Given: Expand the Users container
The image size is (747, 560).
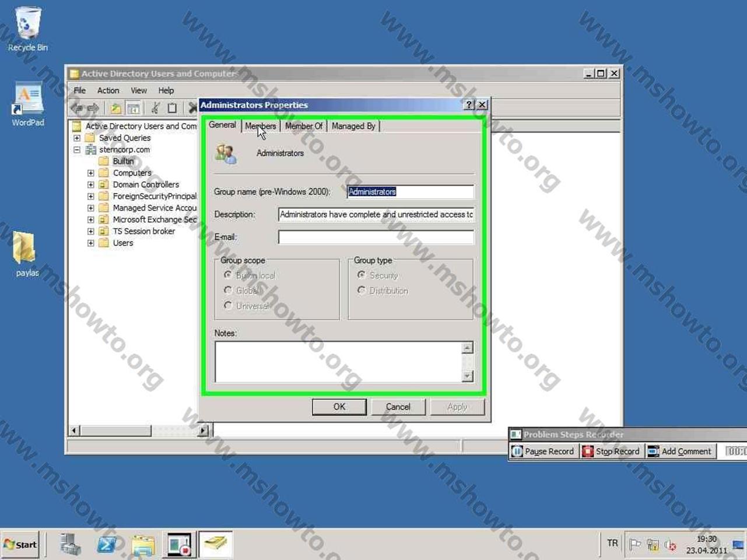Looking at the screenshot, I should pos(90,243).
